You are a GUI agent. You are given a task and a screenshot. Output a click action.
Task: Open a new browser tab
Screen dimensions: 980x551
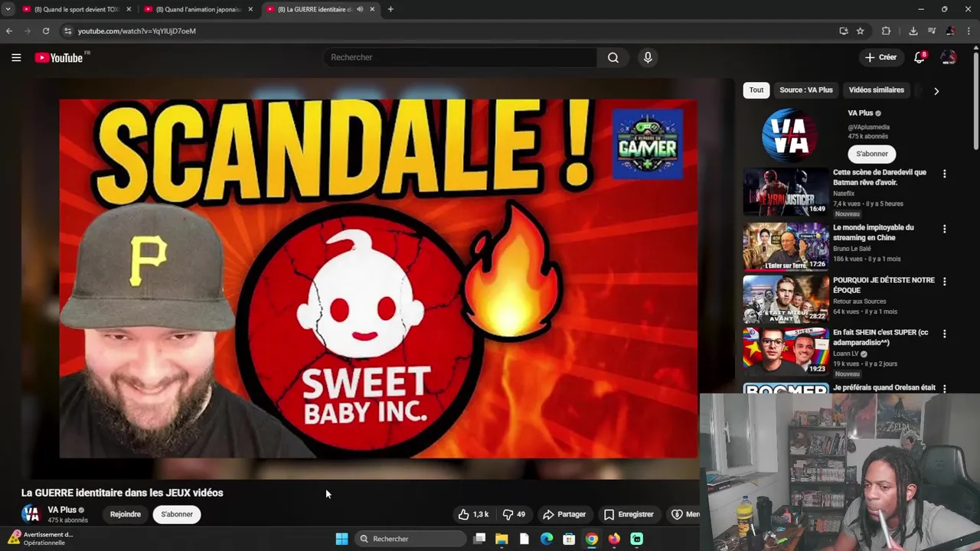click(390, 9)
